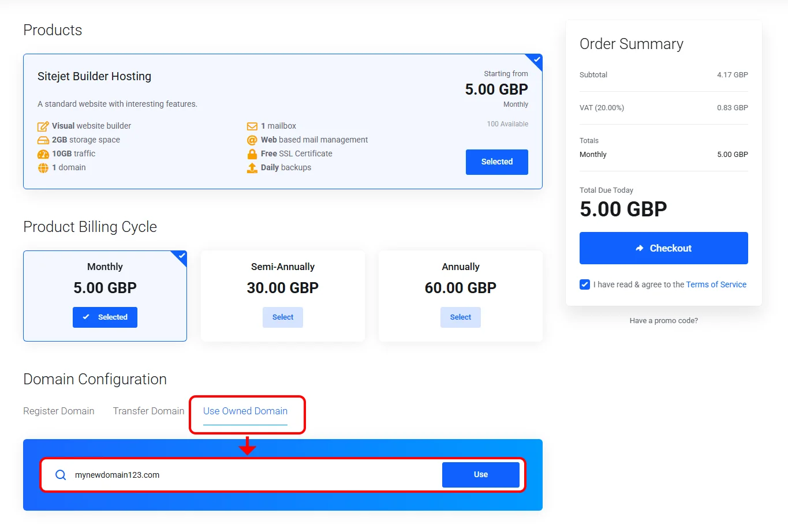Screen dimensions: 788x532
Task: Click the globe icon beside 1 domain
Action: [x=43, y=168]
